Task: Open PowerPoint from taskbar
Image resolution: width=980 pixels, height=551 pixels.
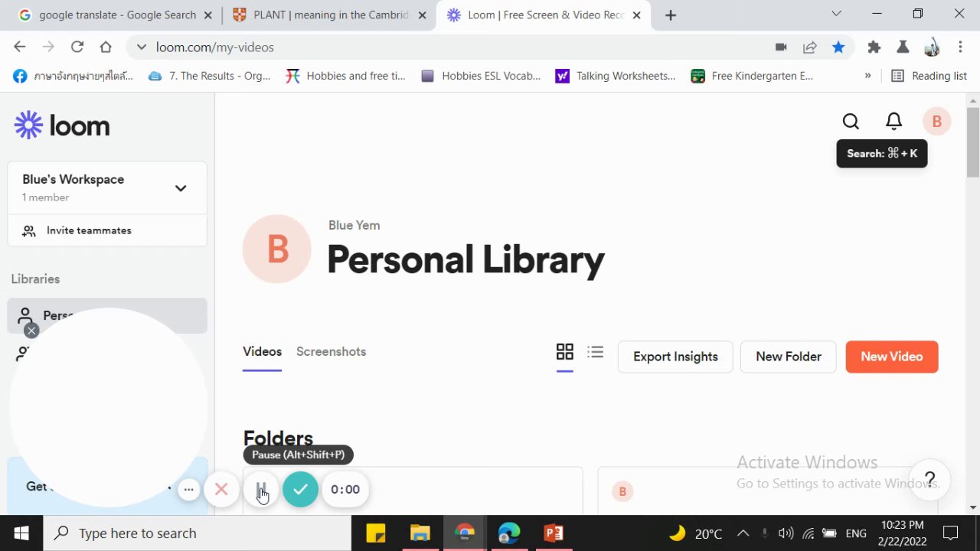Action: (554, 533)
